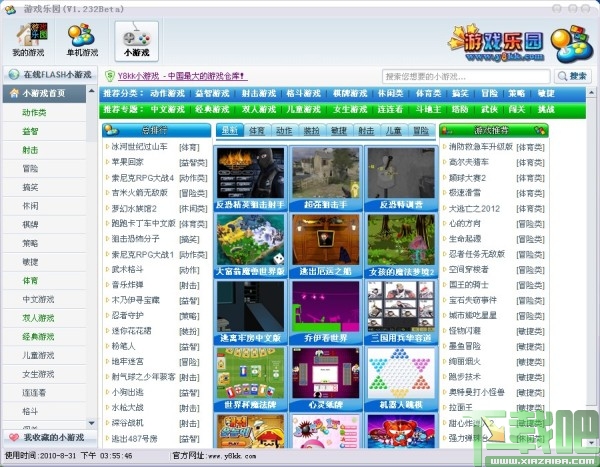Open the 反恐精英狙击射手 game thumbnail
The height and width of the screenshot is (467, 600).
pyautogui.click(x=250, y=178)
